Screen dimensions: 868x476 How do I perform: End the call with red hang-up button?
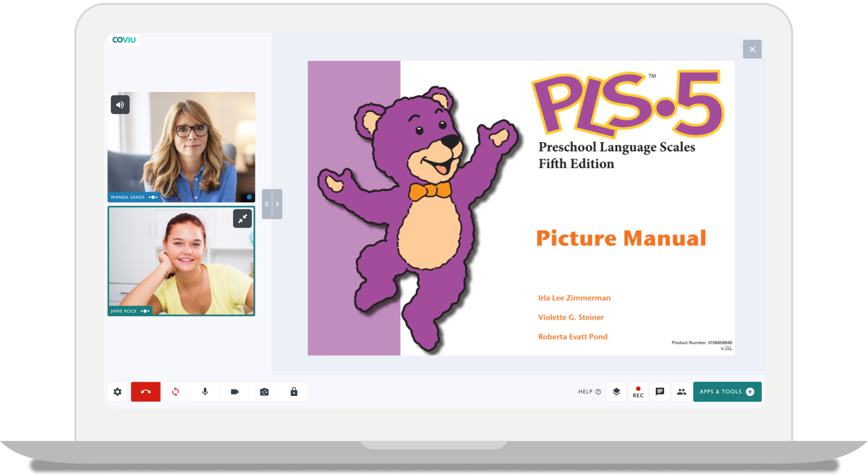pyautogui.click(x=146, y=392)
